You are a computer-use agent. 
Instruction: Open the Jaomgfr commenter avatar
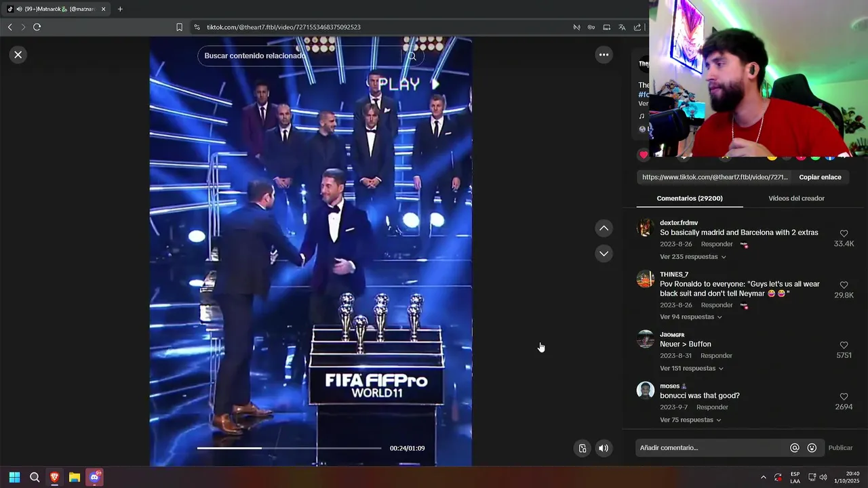point(646,339)
